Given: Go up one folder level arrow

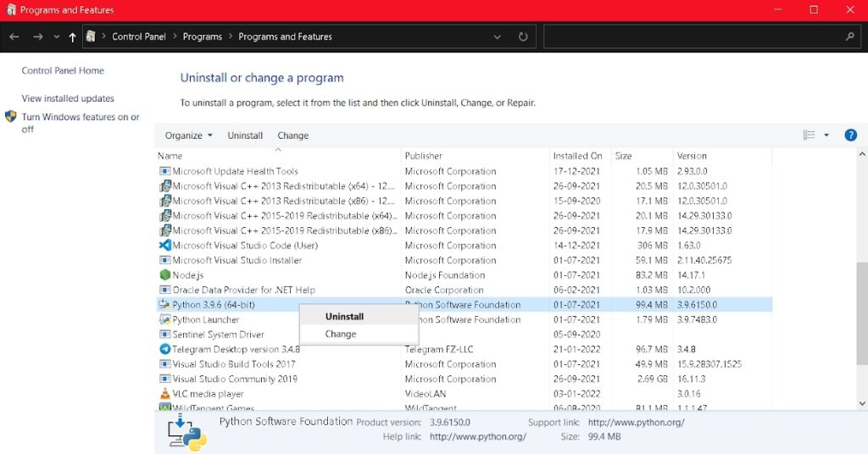Looking at the screenshot, I should pyautogui.click(x=73, y=37).
